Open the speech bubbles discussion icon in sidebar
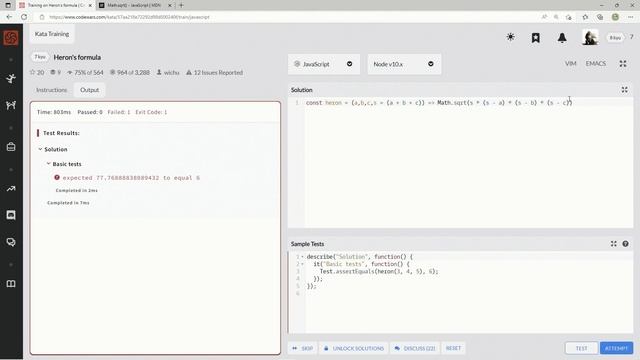Screen dimensions: 640x360 click(x=11, y=242)
